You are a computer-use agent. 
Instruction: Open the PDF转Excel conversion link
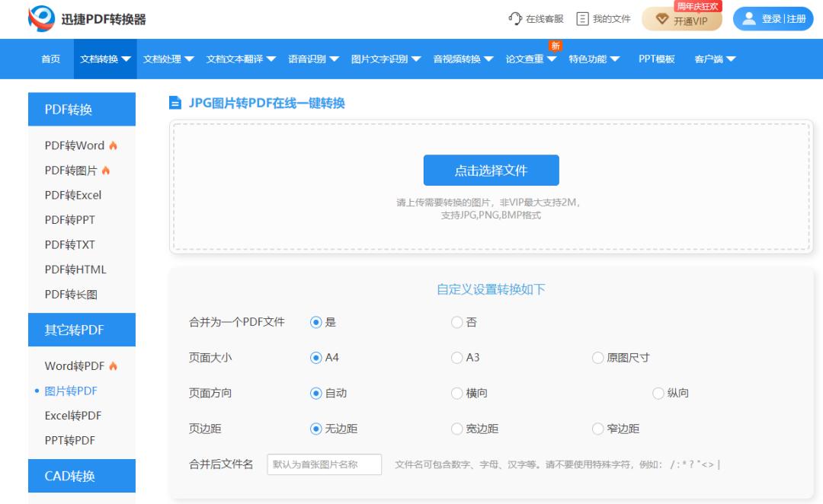pyautogui.click(x=73, y=195)
